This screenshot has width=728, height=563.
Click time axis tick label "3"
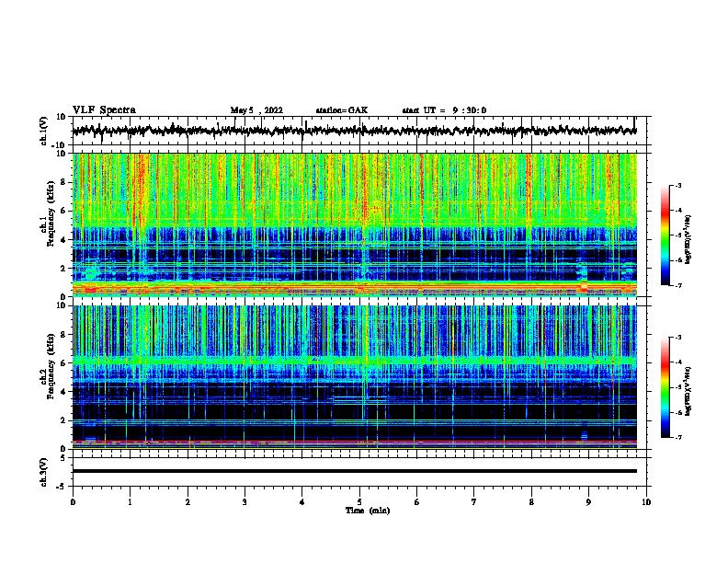pyautogui.click(x=245, y=502)
